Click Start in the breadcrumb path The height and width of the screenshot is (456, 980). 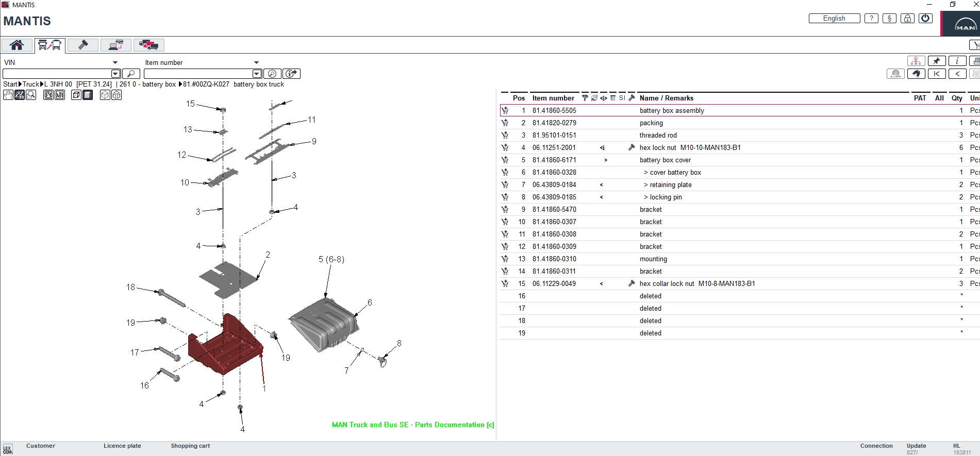10,84
